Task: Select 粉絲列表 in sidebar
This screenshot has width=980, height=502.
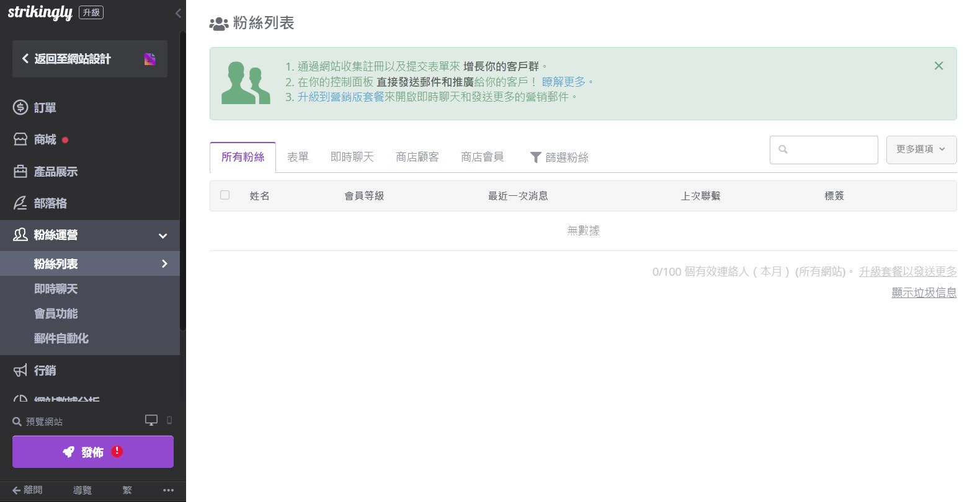Action: pos(90,263)
